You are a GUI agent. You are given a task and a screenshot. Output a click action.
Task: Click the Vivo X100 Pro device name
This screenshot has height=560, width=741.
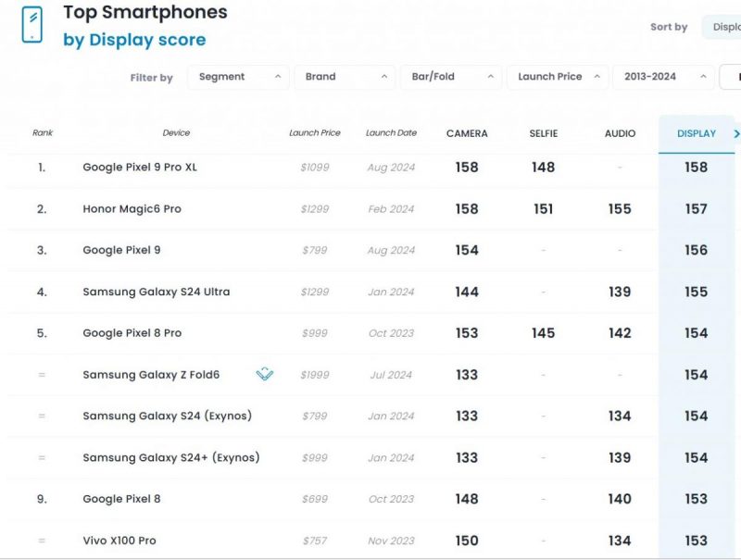pyautogui.click(x=119, y=541)
